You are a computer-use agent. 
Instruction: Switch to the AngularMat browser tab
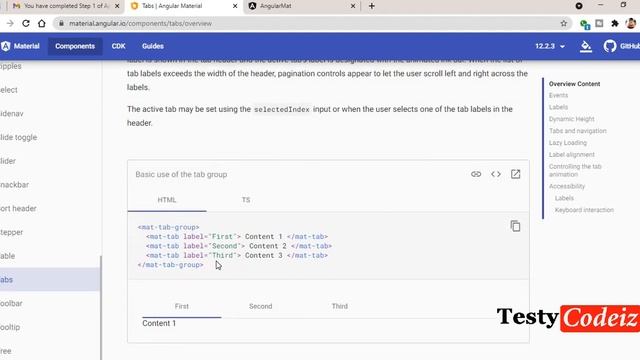coord(302,6)
